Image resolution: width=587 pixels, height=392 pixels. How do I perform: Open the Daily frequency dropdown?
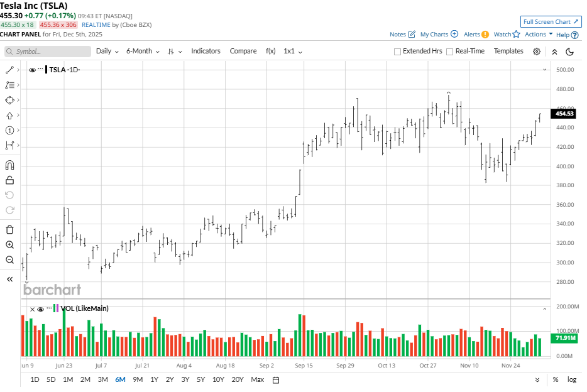click(x=107, y=52)
